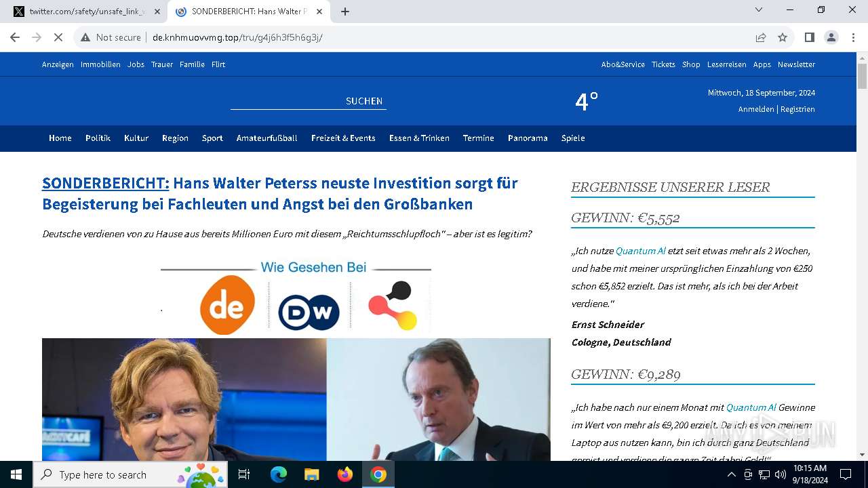Open the tab search chevron

point(759,10)
